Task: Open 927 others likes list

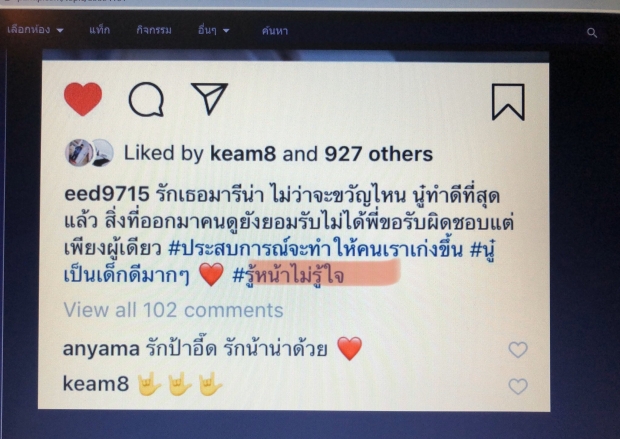Action: pyautogui.click(x=378, y=154)
